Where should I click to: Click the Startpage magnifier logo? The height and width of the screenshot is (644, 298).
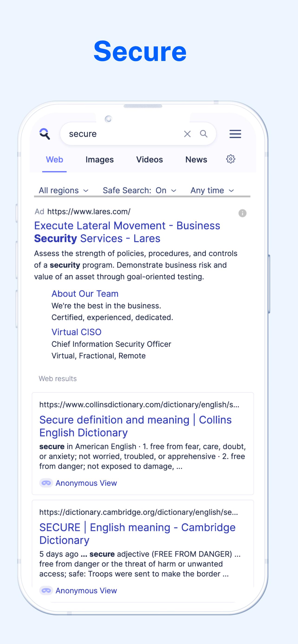pyautogui.click(x=45, y=134)
